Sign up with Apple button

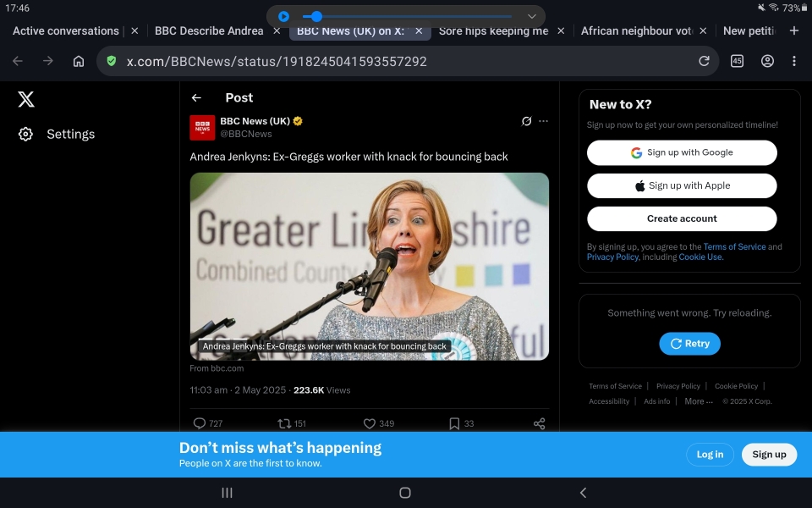click(682, 185)
